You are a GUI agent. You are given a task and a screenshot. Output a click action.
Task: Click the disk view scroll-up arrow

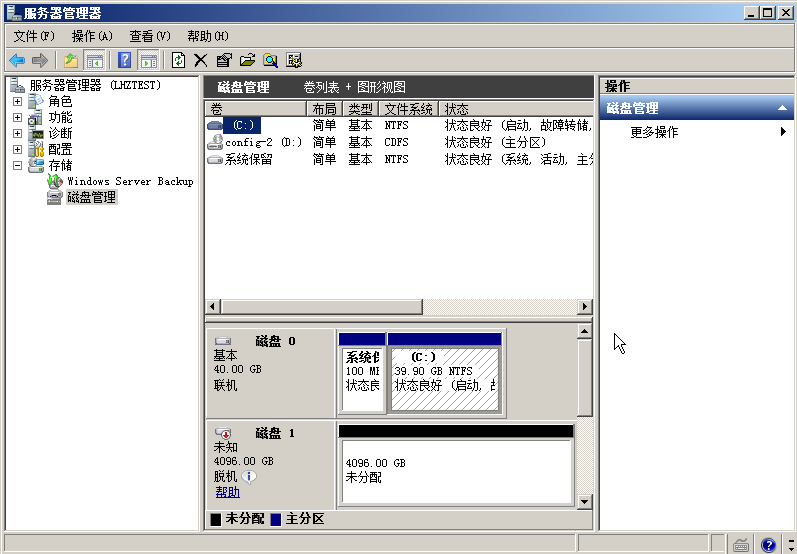point(585,331)
